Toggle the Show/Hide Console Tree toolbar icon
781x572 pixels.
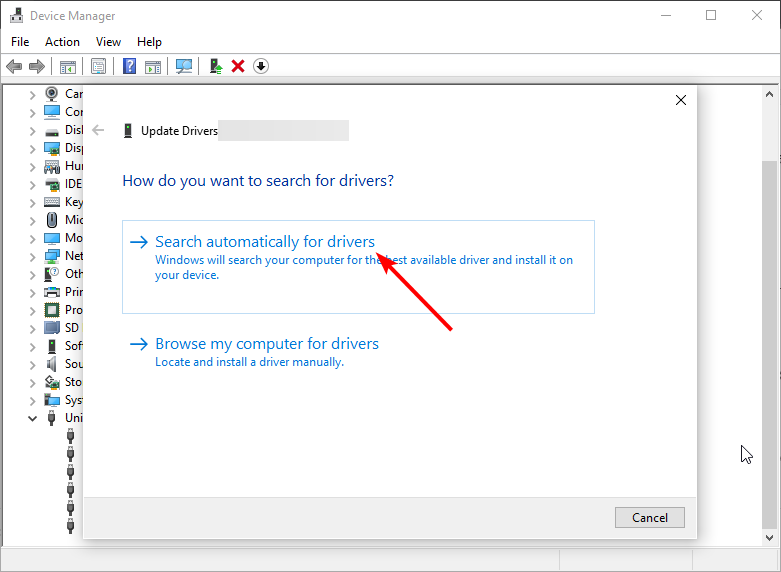[68, 66]
